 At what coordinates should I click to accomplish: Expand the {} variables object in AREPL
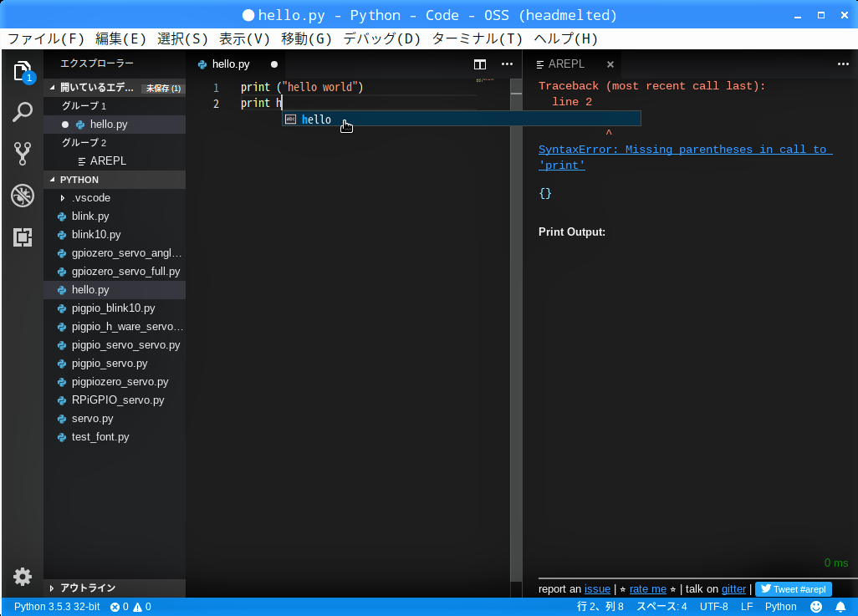545,193
